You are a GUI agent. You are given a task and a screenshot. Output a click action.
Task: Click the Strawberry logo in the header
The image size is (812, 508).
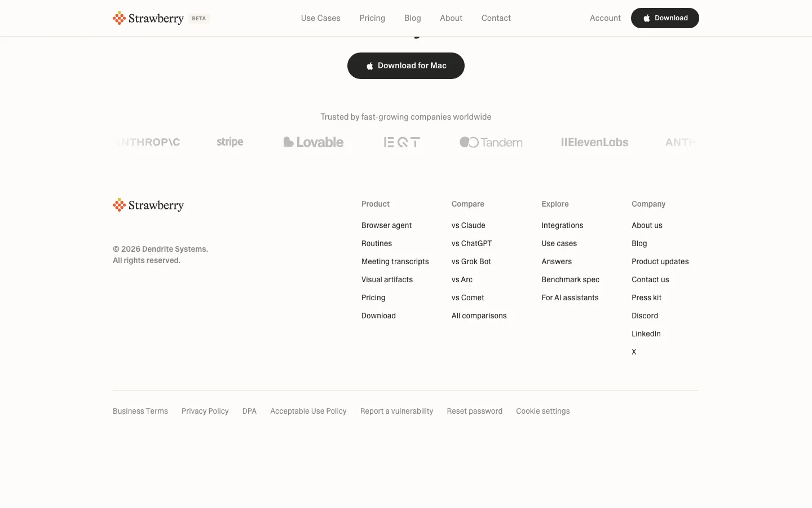coord(148,18)
